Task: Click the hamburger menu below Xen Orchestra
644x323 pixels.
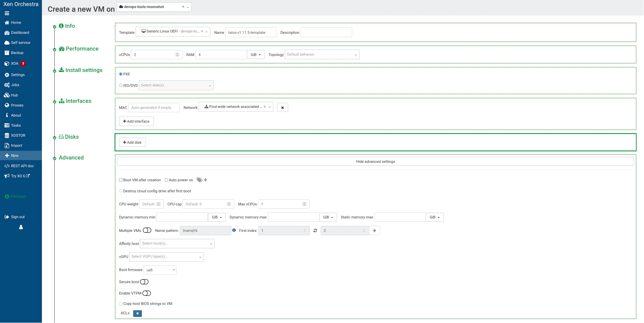Action: [6, 13]
